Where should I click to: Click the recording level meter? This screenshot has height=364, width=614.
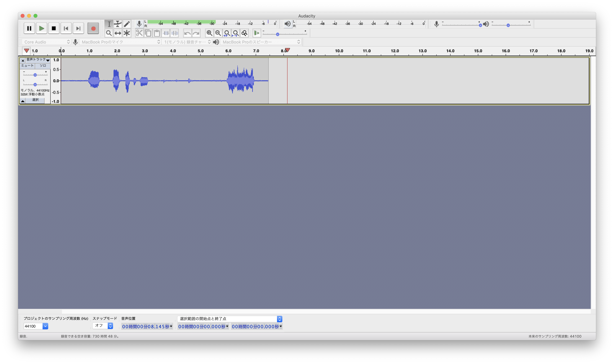click(211, 24)
